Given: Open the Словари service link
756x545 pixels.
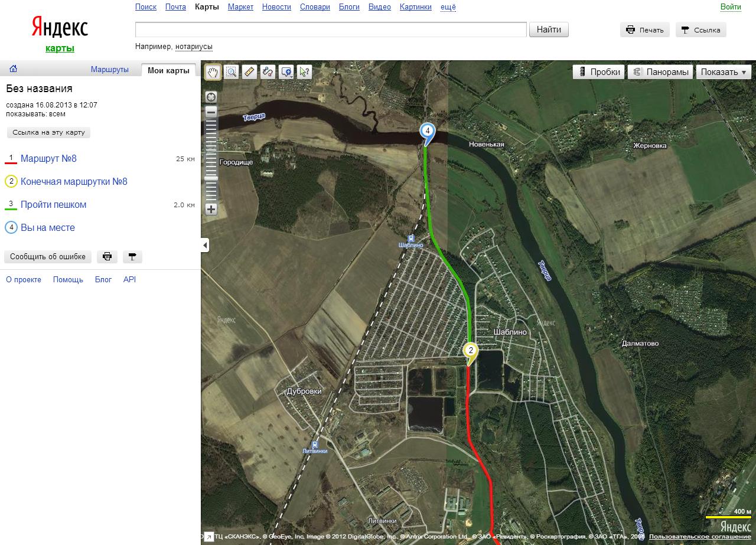Looking at the screenshot, I should [x=315, y=7].
